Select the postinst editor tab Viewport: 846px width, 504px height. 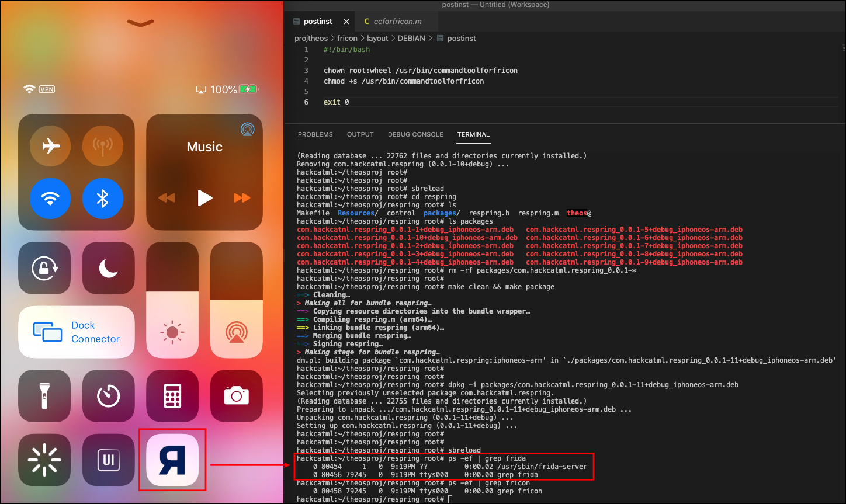click(x=318, y=22)
